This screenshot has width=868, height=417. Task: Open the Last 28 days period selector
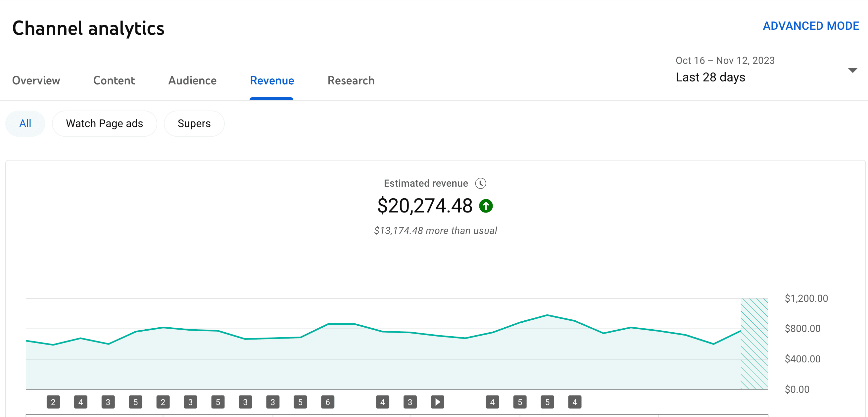[710, 77]
